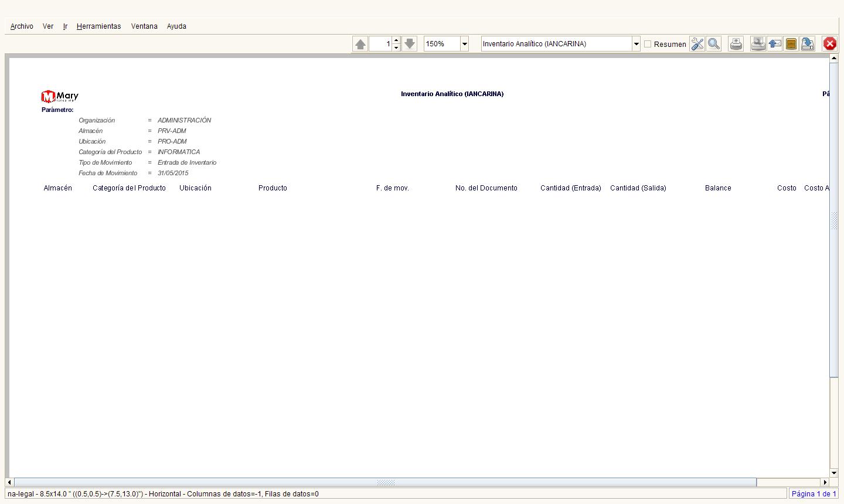Image resolution: width=844 pixels, height=504 pixels.
Task: Click the Producto column header
Action: [x=273, y=188]
